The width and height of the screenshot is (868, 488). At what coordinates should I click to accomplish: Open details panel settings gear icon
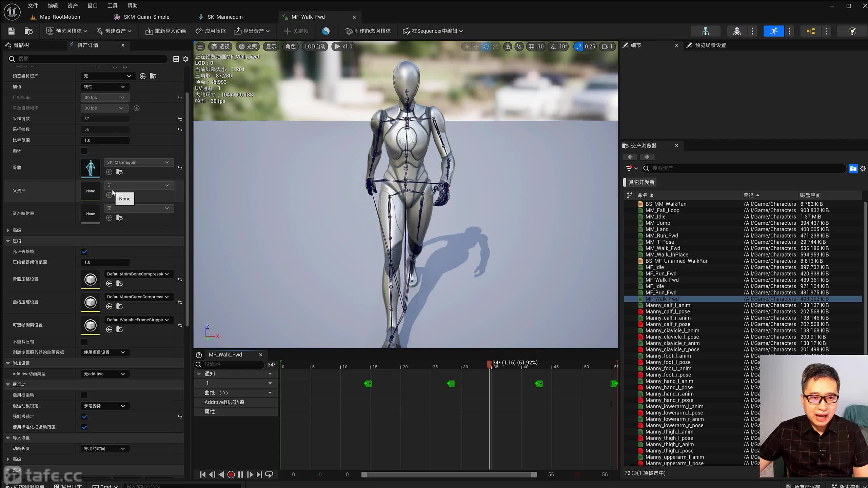click(185, 59)
